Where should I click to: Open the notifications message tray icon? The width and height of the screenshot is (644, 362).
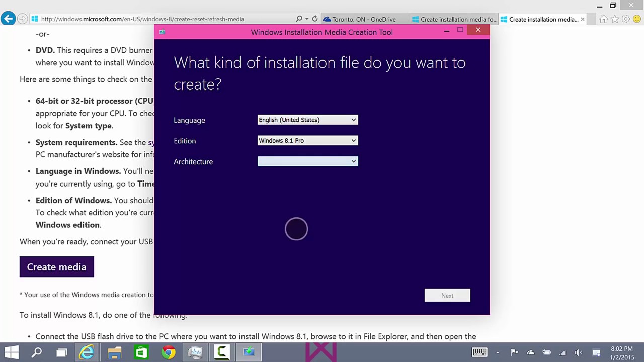596,352
